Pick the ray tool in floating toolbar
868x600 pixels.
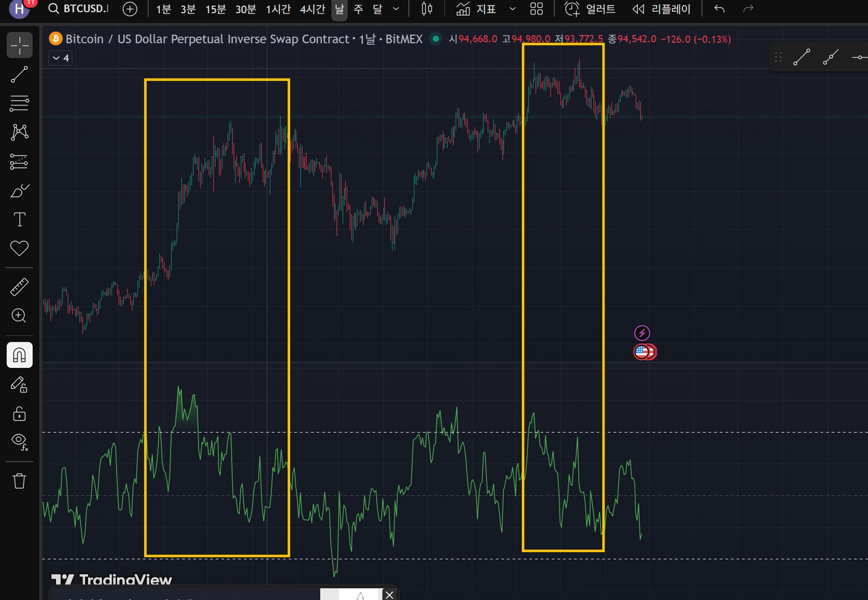pyautogui.click(x=831, y=57)
